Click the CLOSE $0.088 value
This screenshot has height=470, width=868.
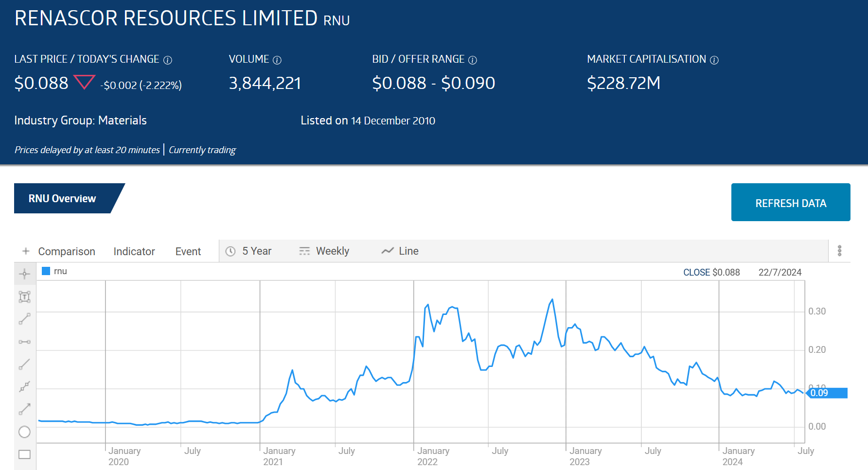click(x=711, y=272)
